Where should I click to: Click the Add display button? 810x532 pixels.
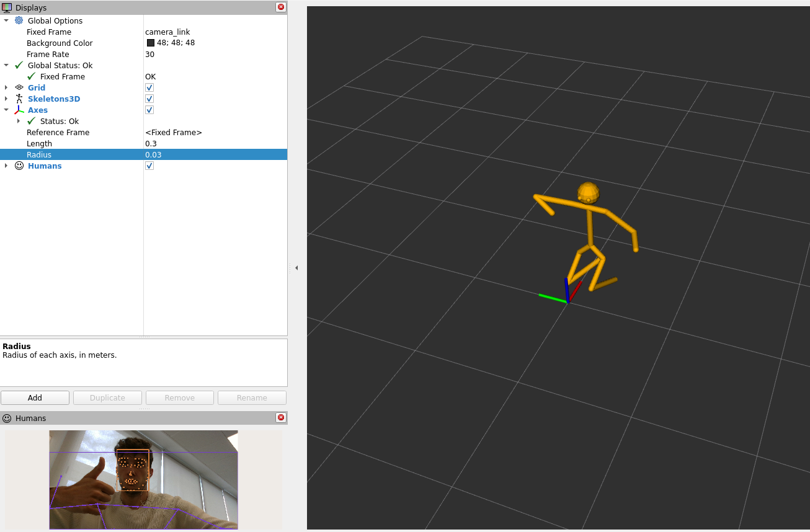35,397
